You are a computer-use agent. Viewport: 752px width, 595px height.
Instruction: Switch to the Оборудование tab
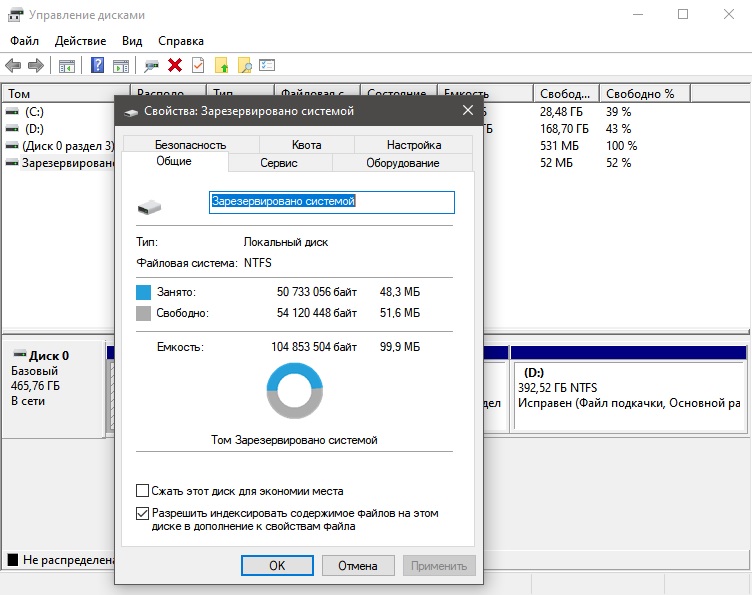[403, 163]
